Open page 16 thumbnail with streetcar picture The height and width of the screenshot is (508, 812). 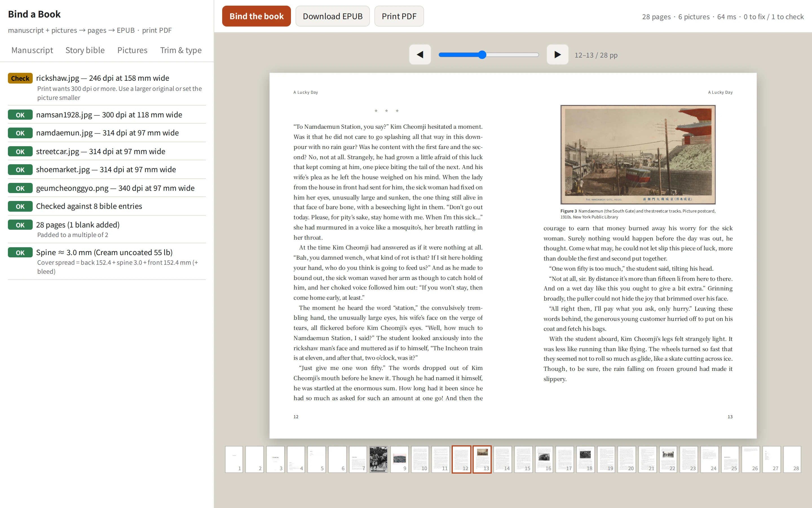click(544, 459)
